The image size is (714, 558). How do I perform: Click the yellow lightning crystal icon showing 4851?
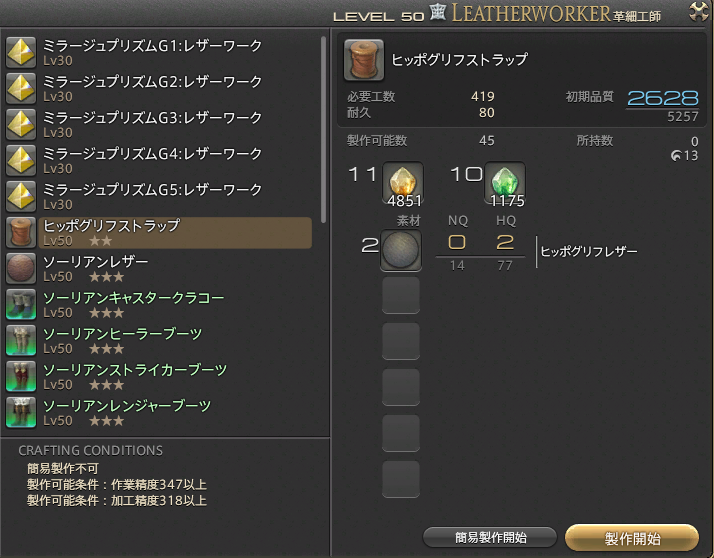(x=403, y=183)
